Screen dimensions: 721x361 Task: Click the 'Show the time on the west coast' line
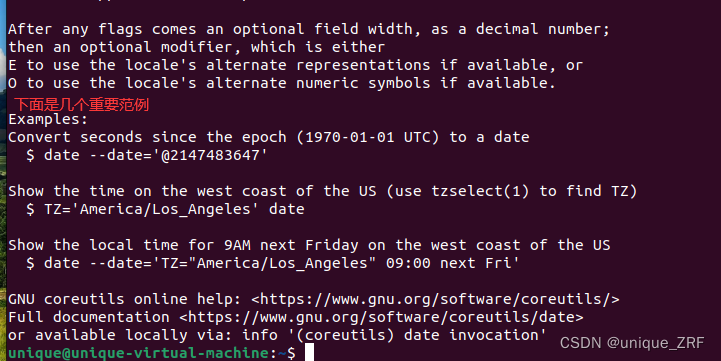click(x=323, y=191)
